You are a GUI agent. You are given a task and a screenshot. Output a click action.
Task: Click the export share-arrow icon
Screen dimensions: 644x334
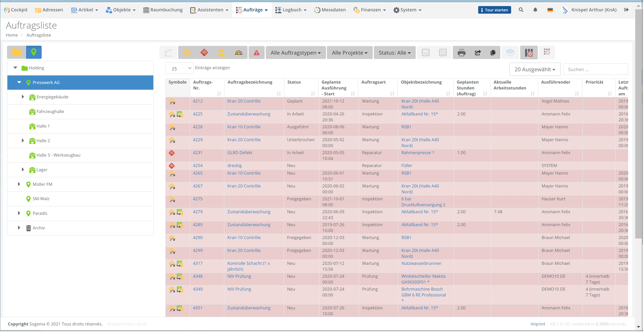click(478, 53)
